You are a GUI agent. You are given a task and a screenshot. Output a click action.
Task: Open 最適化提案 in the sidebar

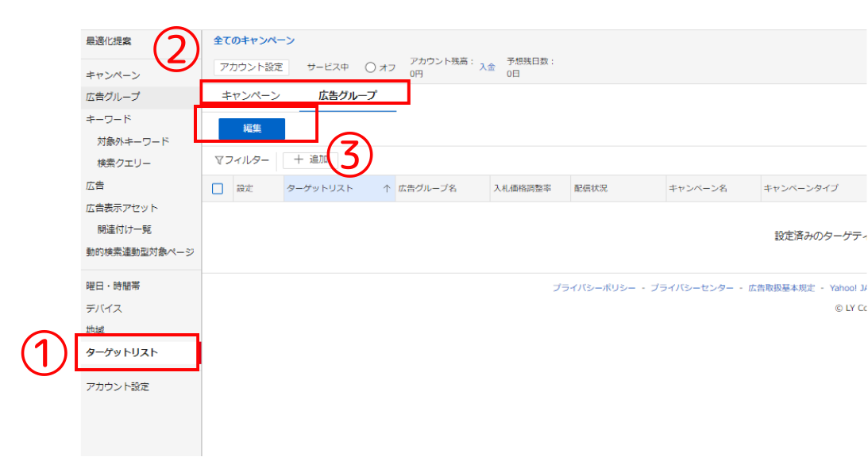109,41
